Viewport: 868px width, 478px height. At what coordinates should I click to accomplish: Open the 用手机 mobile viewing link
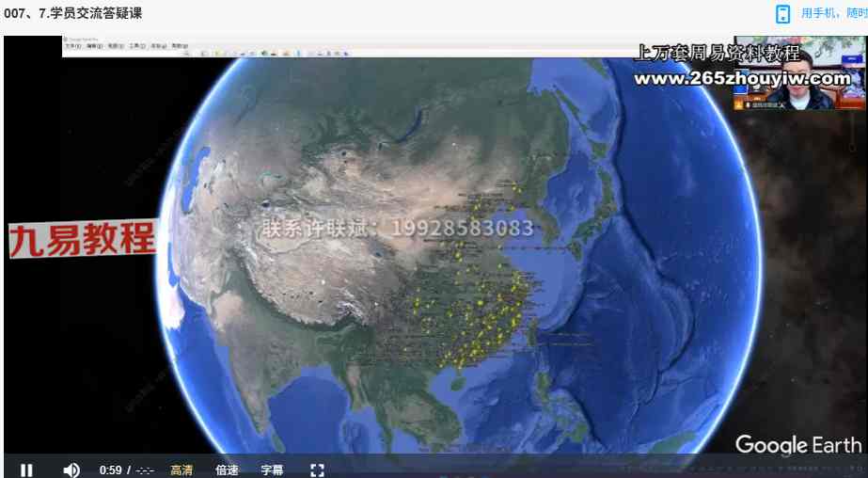833,13
